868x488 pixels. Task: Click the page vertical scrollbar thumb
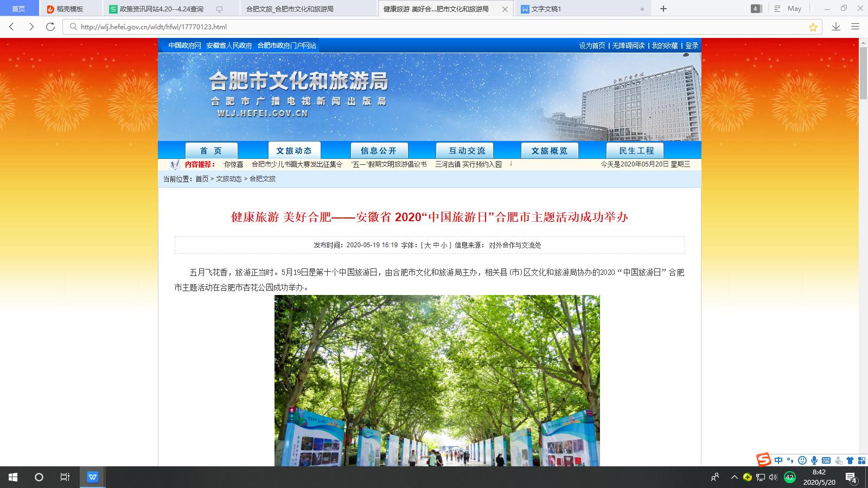(863, 74)
